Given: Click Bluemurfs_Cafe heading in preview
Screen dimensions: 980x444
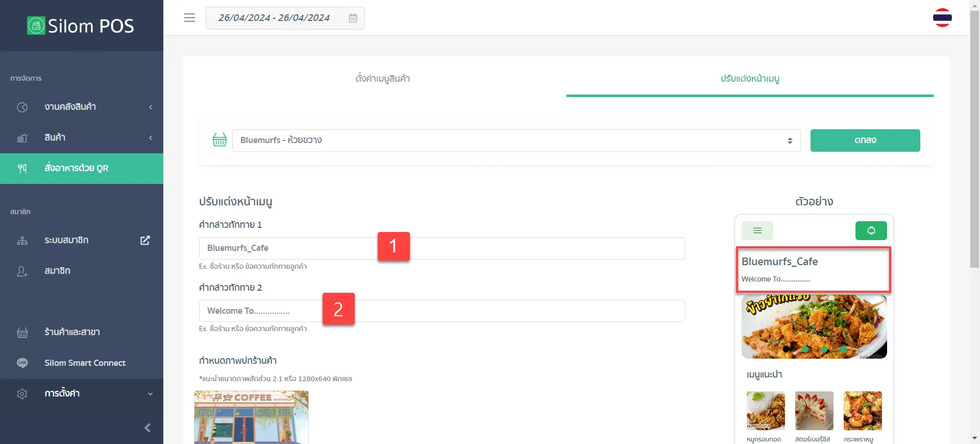Looking at the screenshot, I should pyautogui.click(x=779, y=262).
